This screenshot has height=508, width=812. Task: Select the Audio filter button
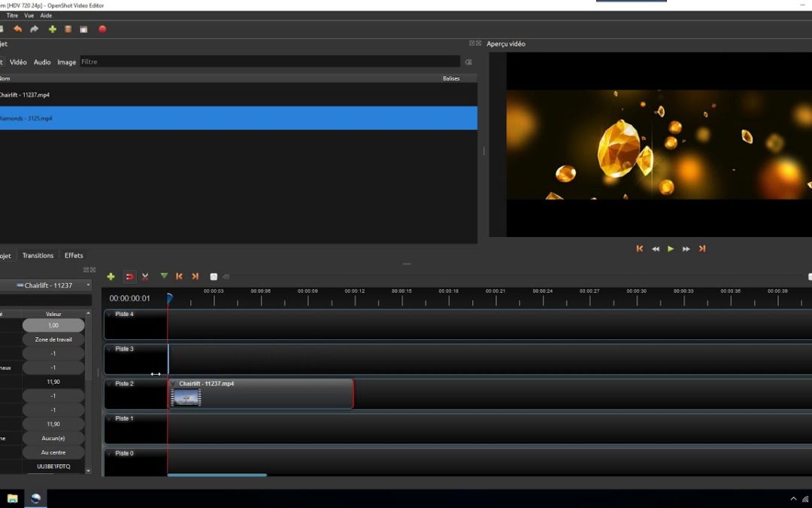pyautogui.click(x=42, y=62)
